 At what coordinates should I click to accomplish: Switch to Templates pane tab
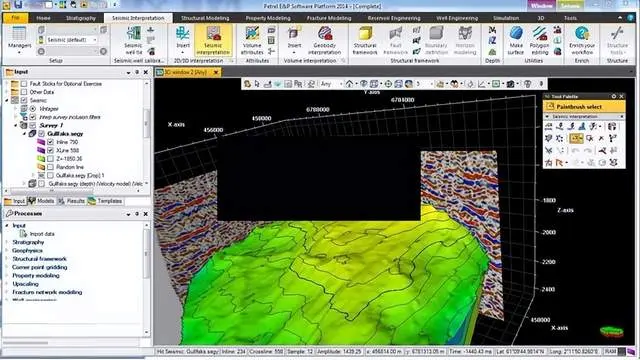click(105, 201)
